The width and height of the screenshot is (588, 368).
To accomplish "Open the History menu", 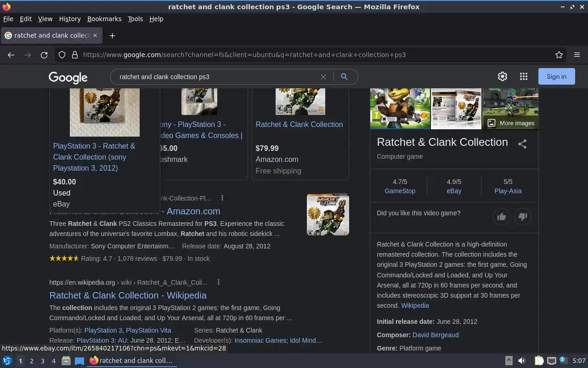I will [x=70, y=19].
